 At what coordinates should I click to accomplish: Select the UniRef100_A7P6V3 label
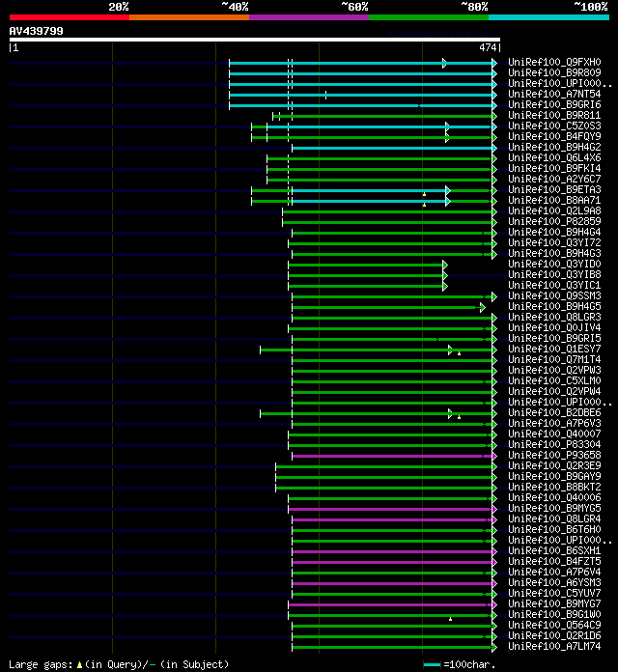point(554,424)
